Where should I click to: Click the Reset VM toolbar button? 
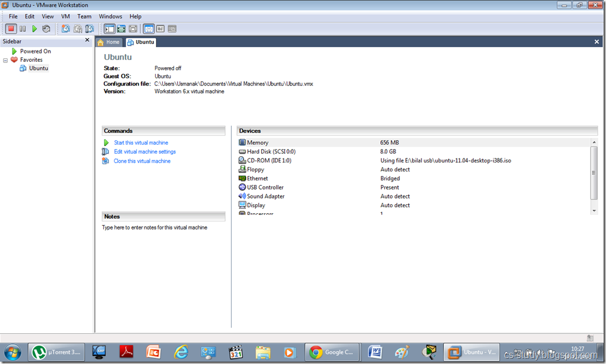click(47, 28)
